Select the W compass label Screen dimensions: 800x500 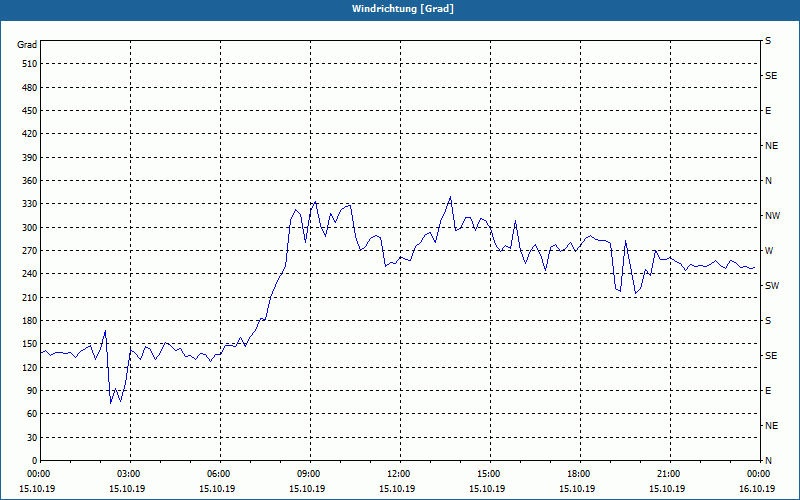[x=769, y=251]
